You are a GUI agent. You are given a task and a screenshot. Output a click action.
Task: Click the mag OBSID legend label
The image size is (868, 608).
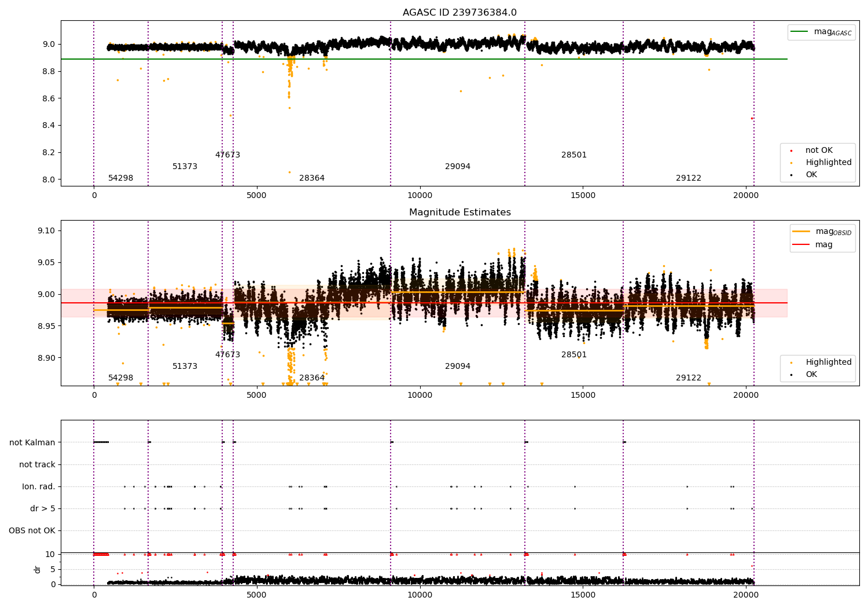pyautogui.click(x=834, y=232)
